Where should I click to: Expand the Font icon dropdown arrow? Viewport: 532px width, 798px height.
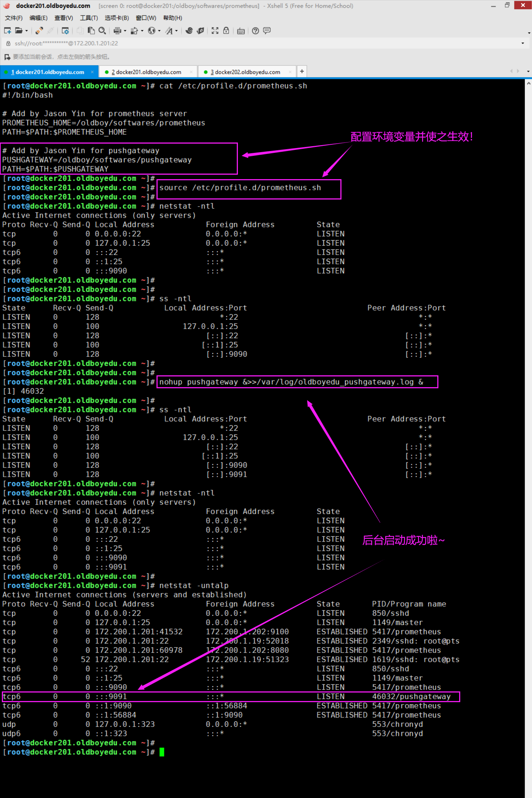[x=176, y=31]
